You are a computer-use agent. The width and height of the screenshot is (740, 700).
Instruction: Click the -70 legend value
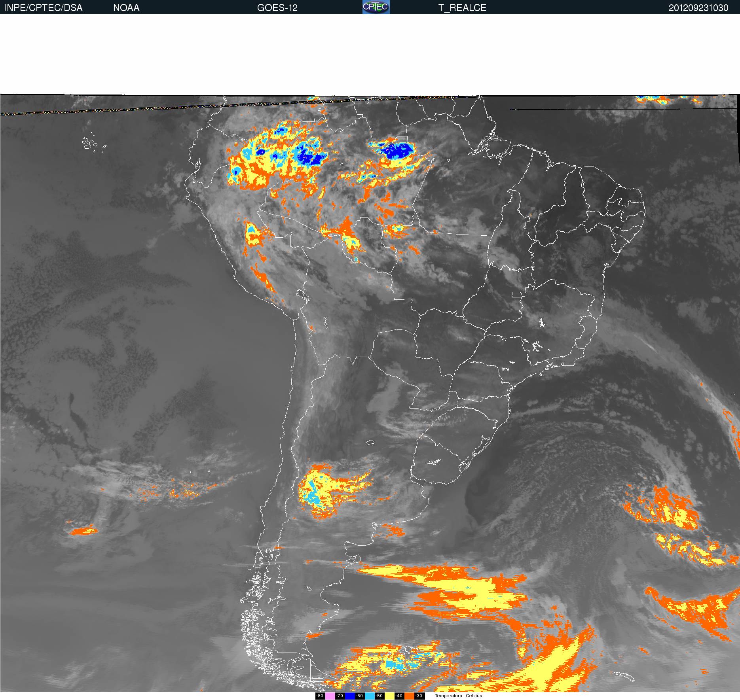click(340, 696)
